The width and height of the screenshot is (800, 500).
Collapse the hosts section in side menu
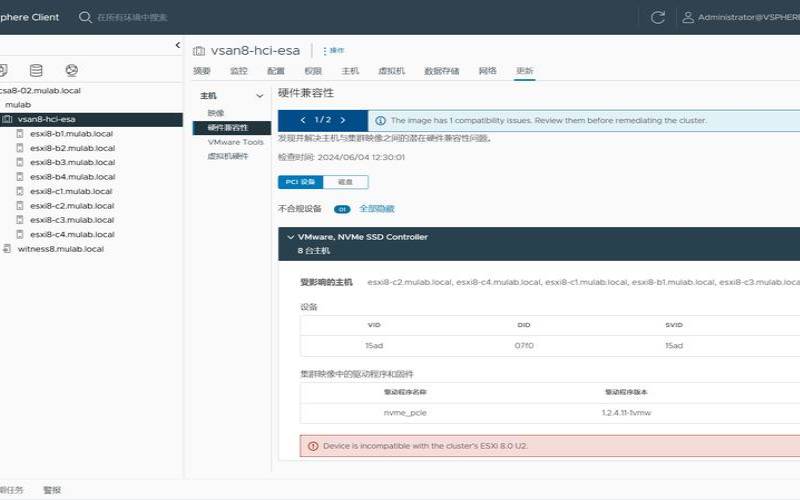pos(259,96)
